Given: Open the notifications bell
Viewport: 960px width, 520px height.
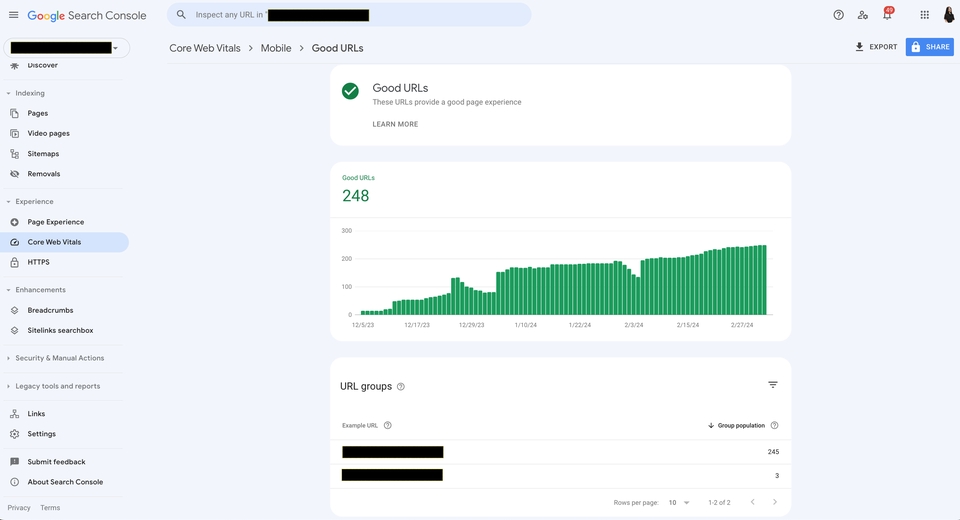Looking at the screenshot, I should [x=886, y=15].
